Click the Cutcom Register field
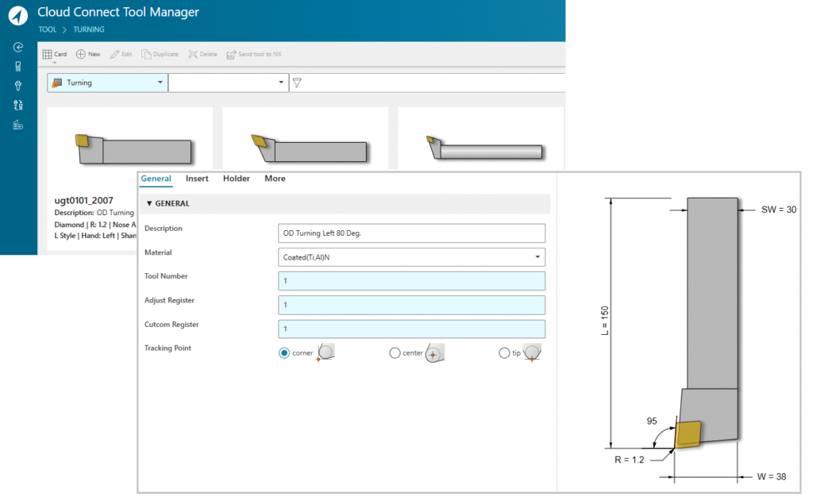 click(412, 329)
